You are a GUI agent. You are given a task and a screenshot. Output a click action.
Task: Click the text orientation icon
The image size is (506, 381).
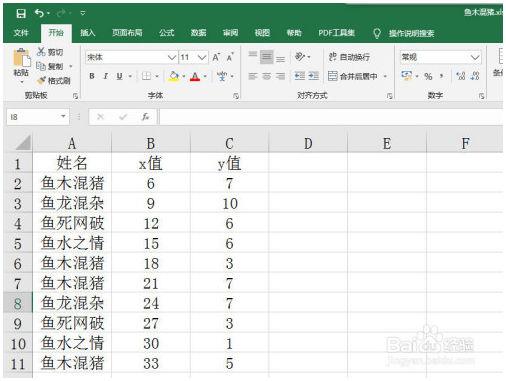300,57
